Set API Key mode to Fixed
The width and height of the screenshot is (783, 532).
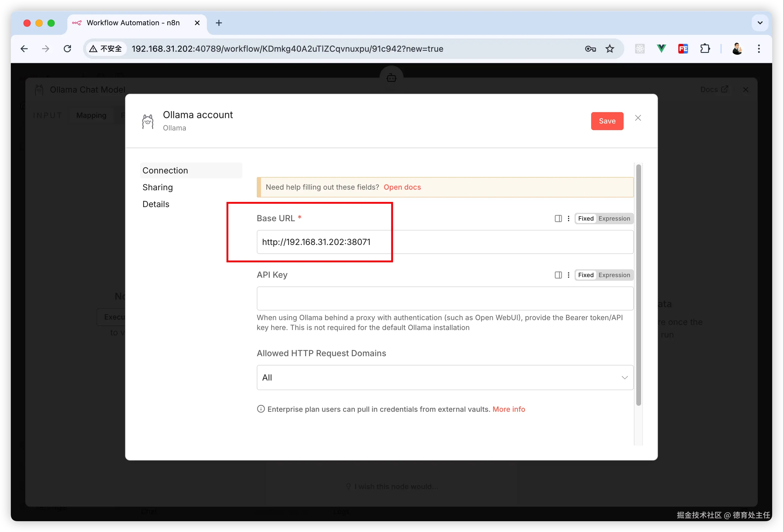tap(585, 275)
